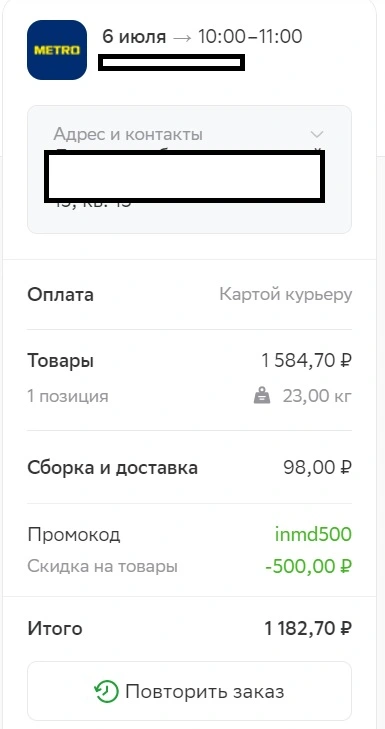
Task: Click the Итого total 1 182,70 ₽
Action: (x=308, y=629)
